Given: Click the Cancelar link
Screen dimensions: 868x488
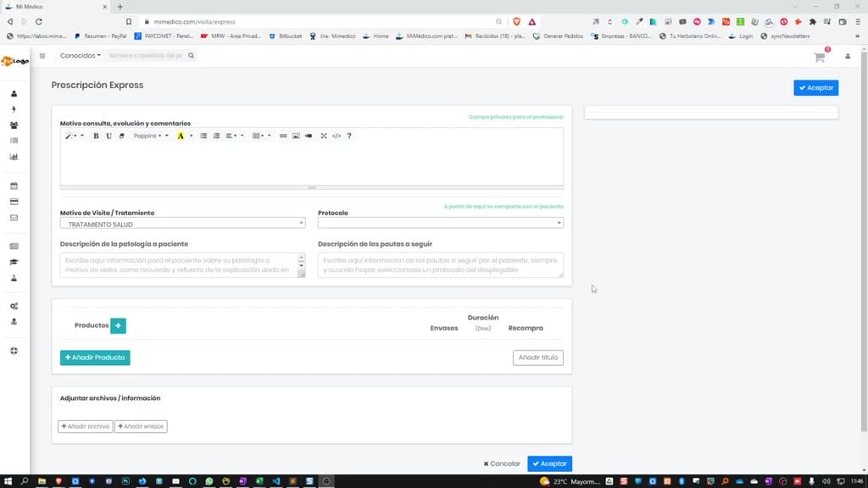Looking at the screenshot, I should tap(502, 463).
